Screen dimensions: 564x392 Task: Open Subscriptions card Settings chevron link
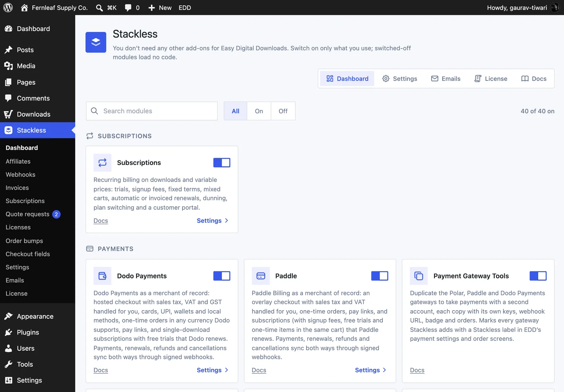click(213, 221)
